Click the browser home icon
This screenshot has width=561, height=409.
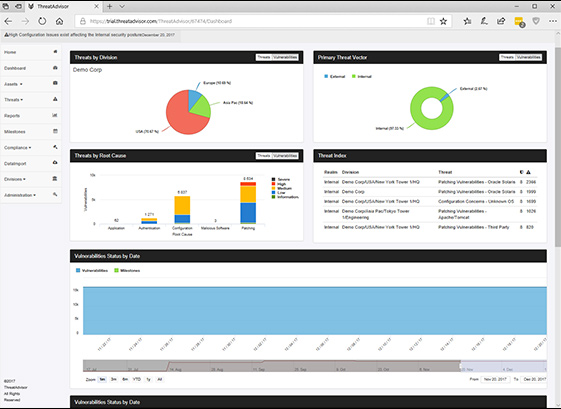59,21
